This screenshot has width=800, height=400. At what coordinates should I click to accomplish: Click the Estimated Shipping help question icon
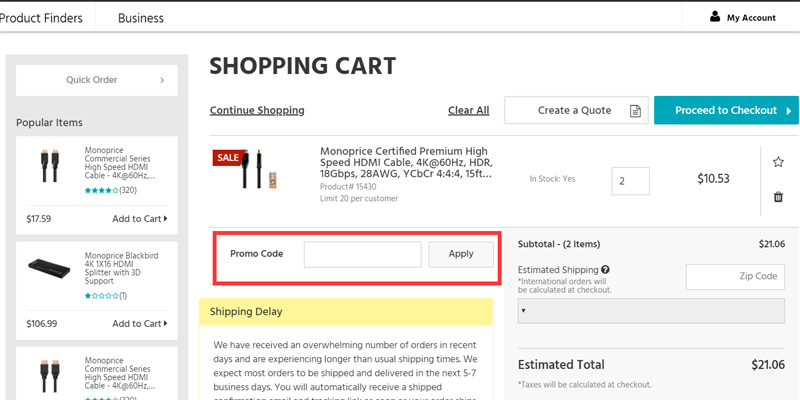[x=606, y=269]
